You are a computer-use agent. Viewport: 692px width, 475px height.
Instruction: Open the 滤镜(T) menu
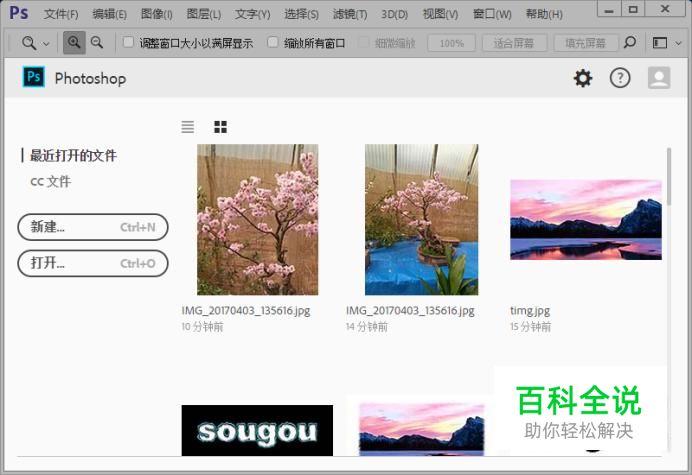point(350,14)
